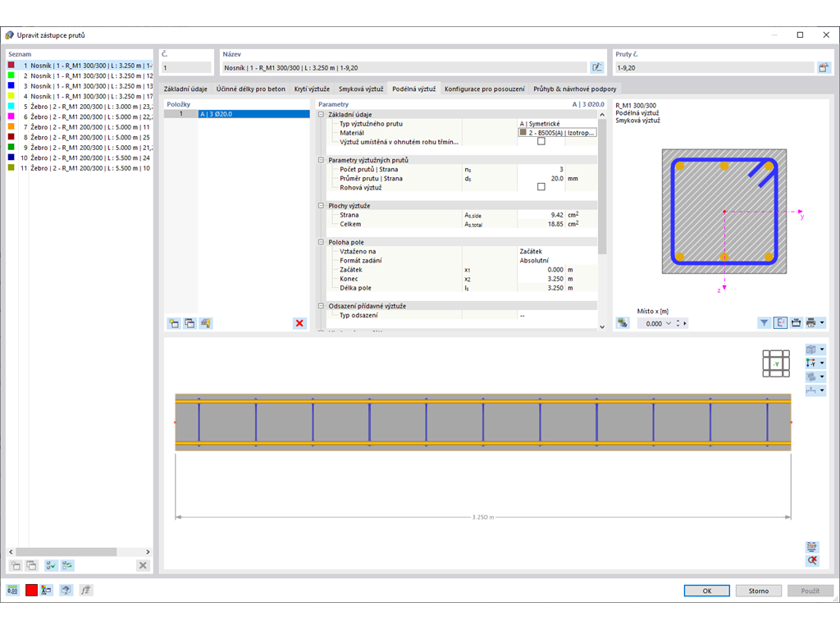Toggle the dimension display icon under section preview

[796, 322]
